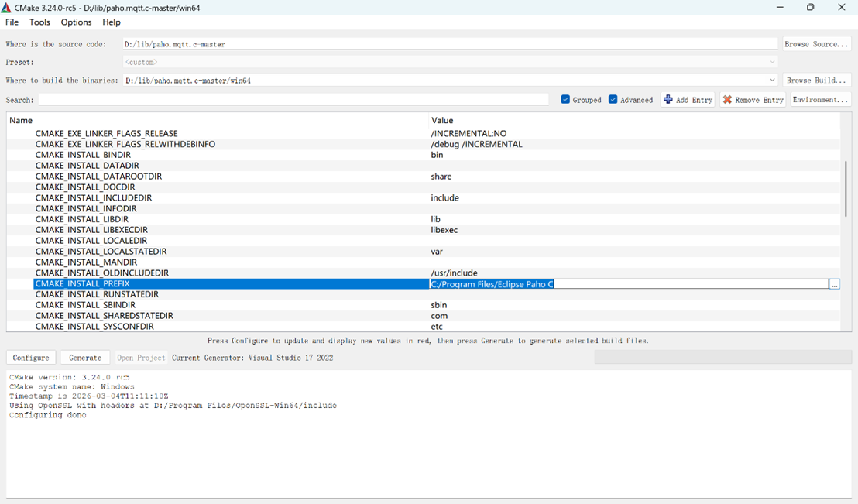Viewport: 858px width, 504px height.
Task: Click the progress bar beside Current Generator
Action: (722, 358)
